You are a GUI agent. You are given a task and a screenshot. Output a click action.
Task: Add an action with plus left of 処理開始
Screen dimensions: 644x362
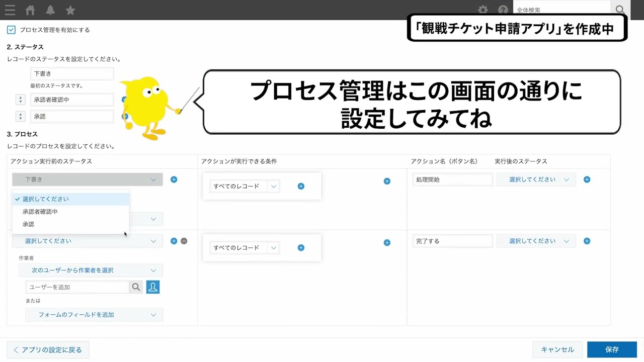pos(387,181)
